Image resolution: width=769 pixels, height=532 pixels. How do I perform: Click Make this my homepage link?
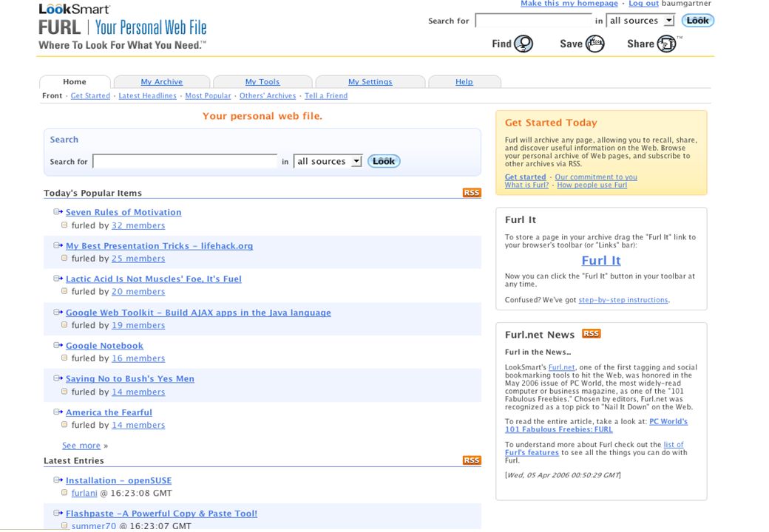pos(569,4)
